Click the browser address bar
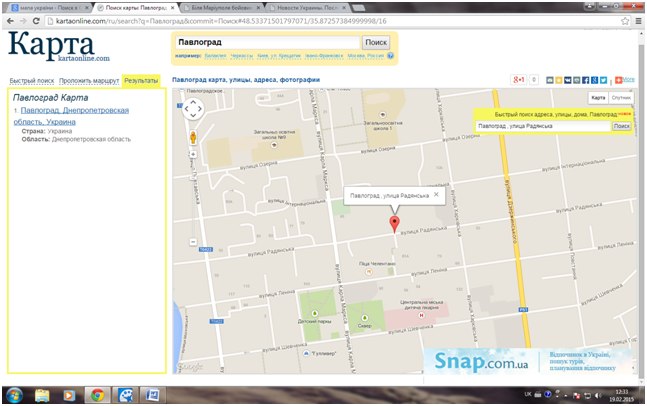The width and height of the screenshot is (647, 406). coord(332,21)
